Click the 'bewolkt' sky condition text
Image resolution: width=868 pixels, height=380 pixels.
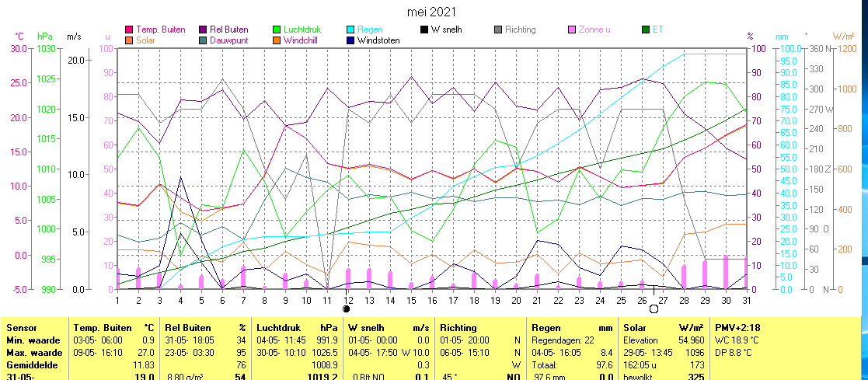click(x=640, y=377)
